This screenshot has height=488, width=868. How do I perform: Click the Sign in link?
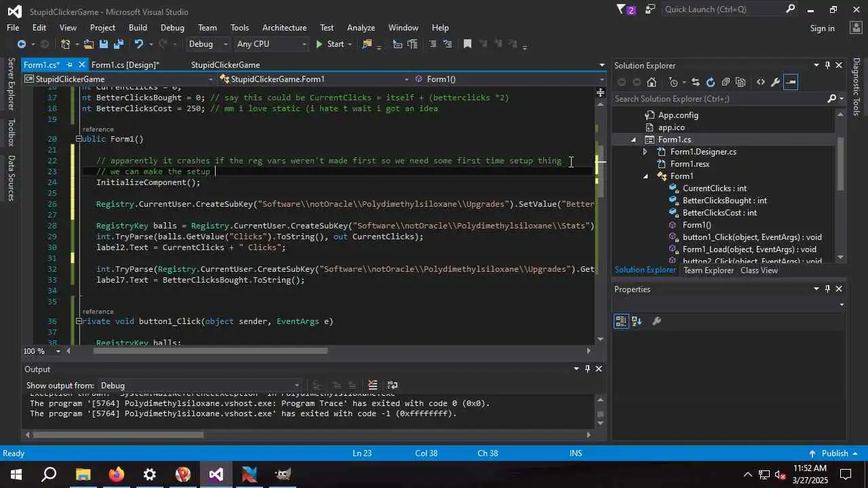[x=822, y=28]
